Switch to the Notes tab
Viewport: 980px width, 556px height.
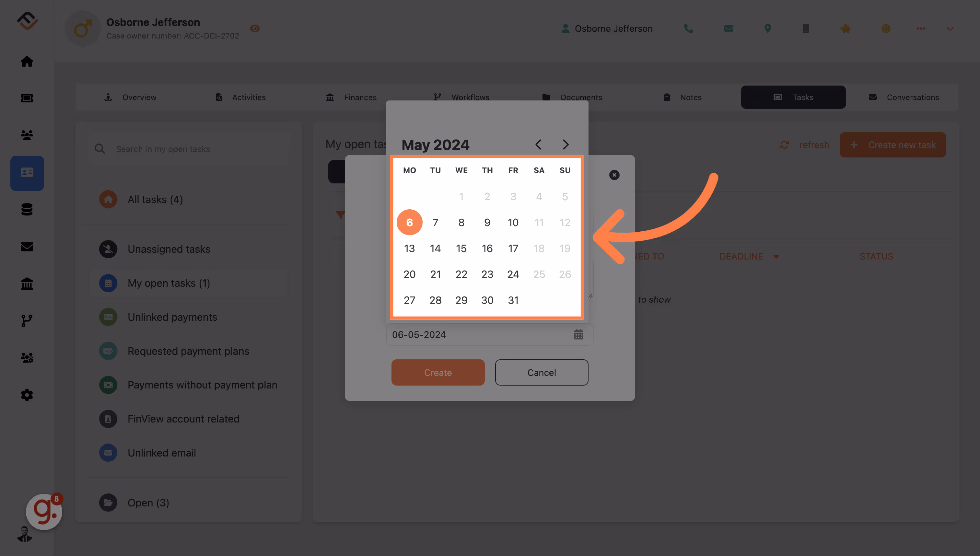682,98
